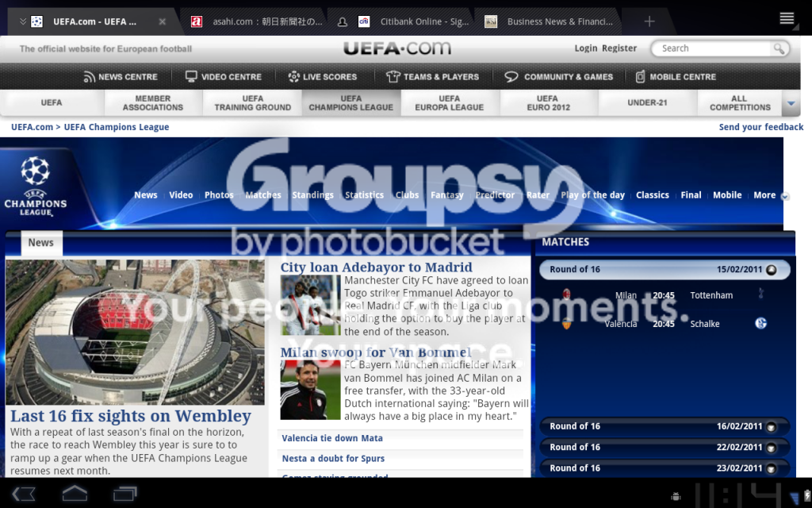This screenshot has height=508, width=812.
Task: Open City loan Adebayor to Madrid
Action: pyautogui.click(x=377, y=267)
